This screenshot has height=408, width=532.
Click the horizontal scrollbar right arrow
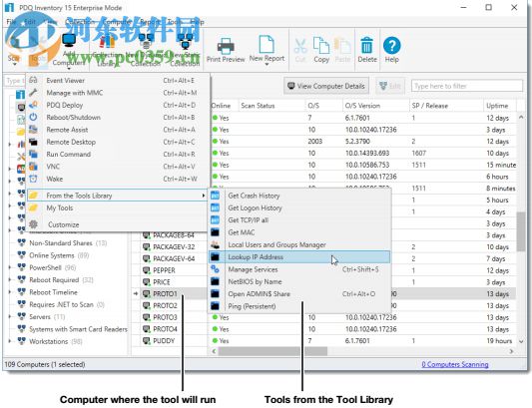511,351
